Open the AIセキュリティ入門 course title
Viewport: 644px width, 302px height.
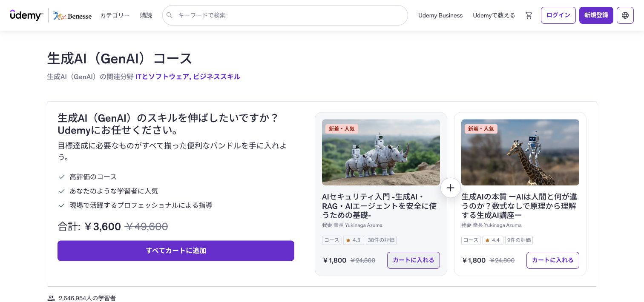[379, 206]
